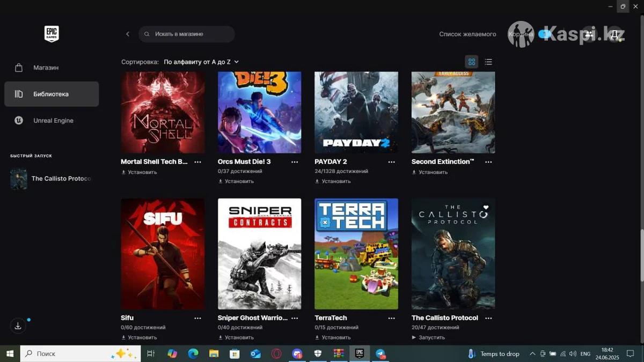Open File Explorer from the taskbar
Viewport: 644px width, 362px height.
coord(214,353)
